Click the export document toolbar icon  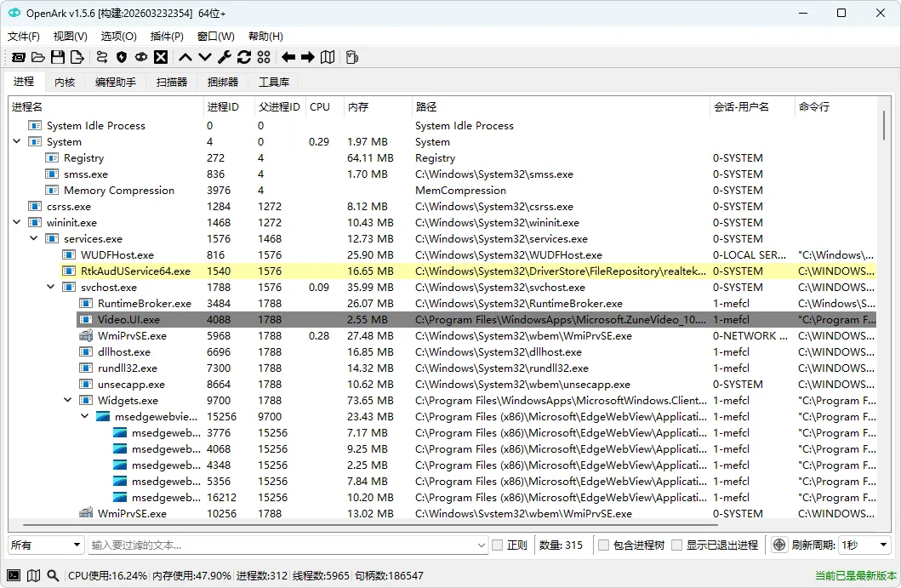[77, 57]
